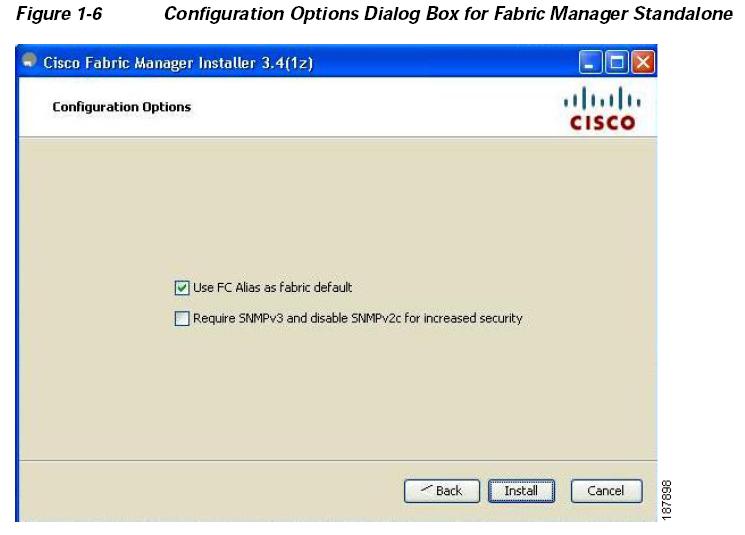Go back with the Back button
The image size is (745, 535).
tap(442, 491)
